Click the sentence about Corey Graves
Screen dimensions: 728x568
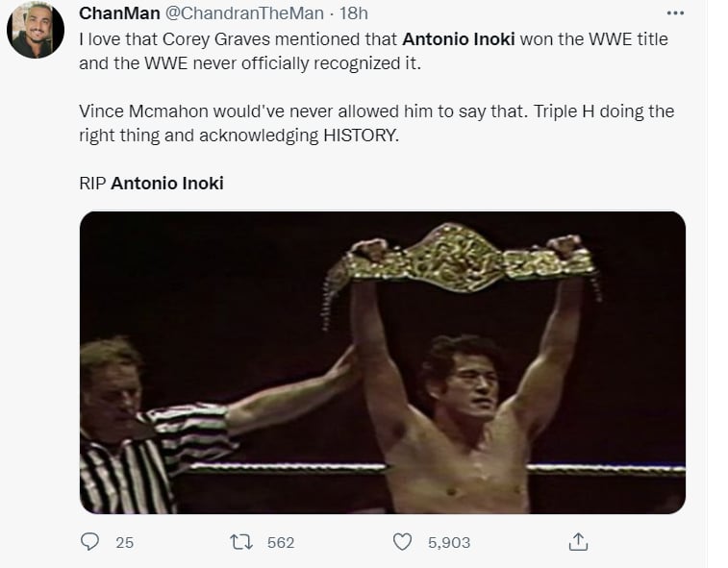click(x=373, y=52)
